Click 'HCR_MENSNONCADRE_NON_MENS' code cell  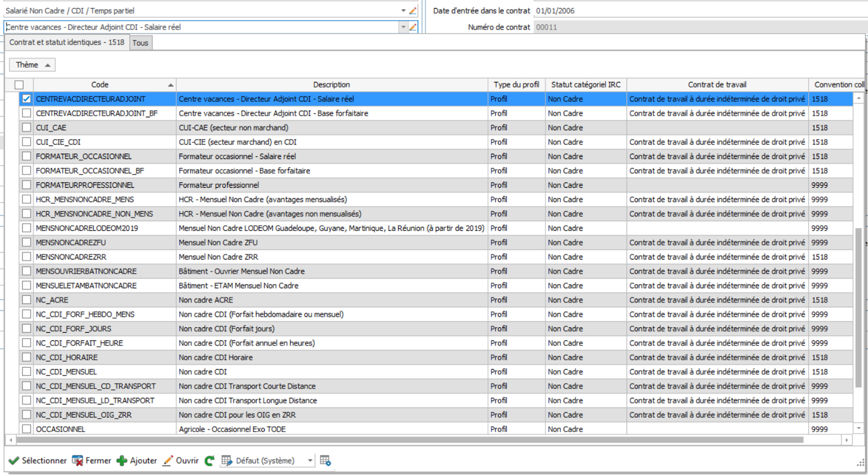tap(105, 214)
